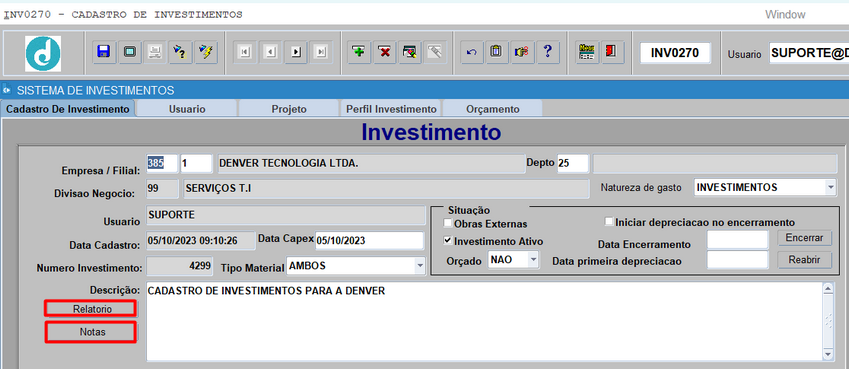Delete record using the red X icon

click(x=384, y=52)
